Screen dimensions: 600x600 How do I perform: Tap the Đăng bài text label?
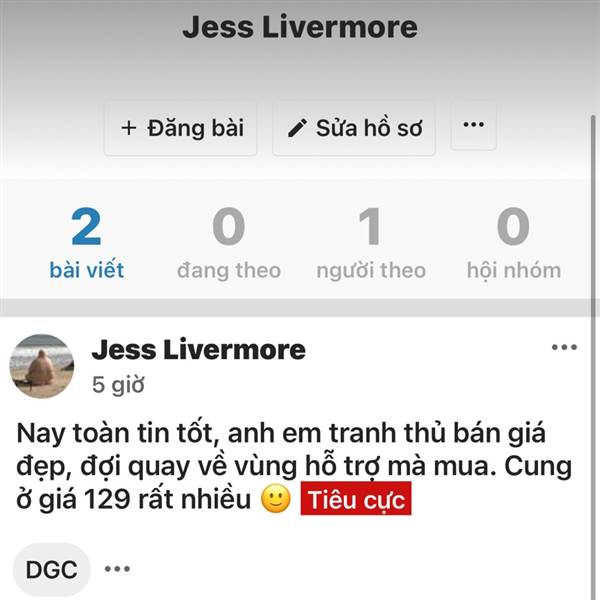(196, 128)
